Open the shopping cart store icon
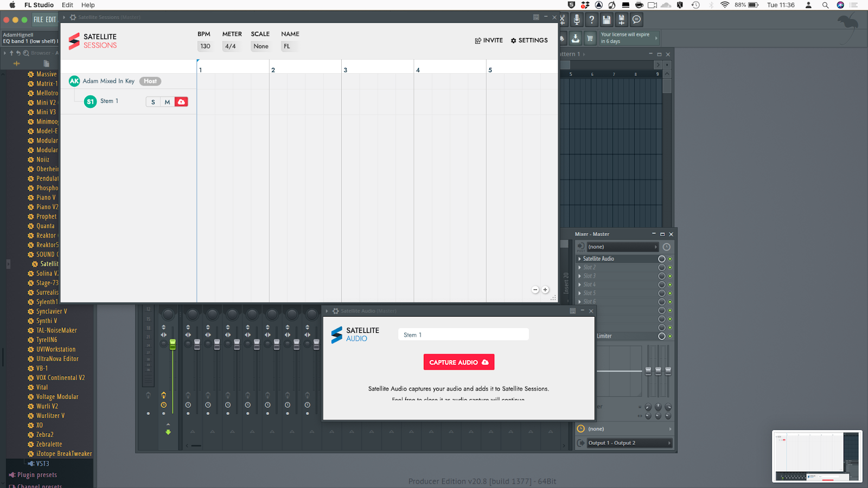 pos(590,38)
